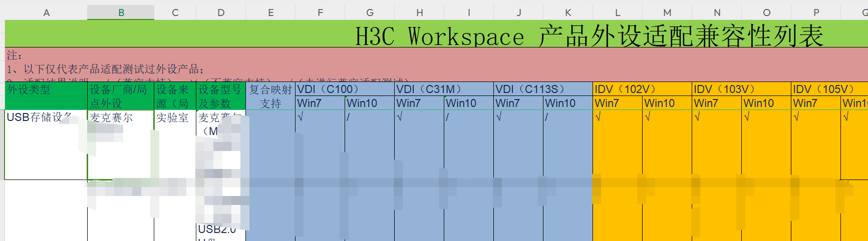
Task: Select the VDI (C31M) header cell
Action: point(444,89)
